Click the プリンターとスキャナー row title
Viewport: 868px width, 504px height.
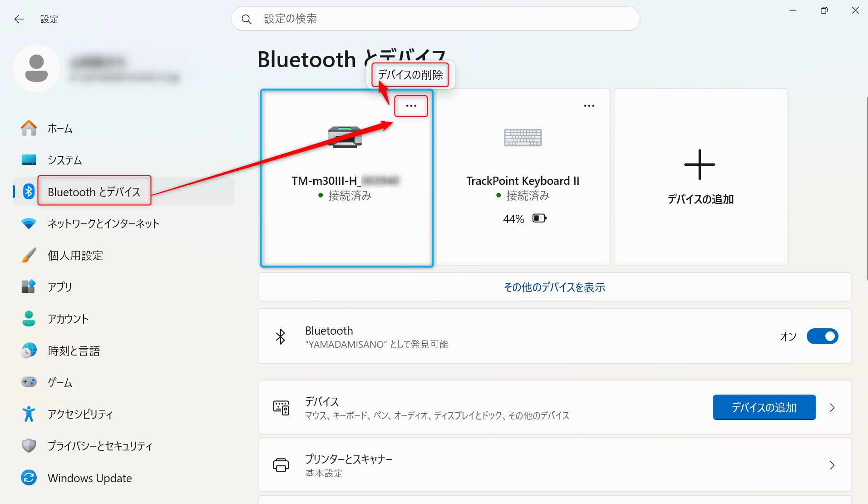pyautogui.click(x=349, y=459)
